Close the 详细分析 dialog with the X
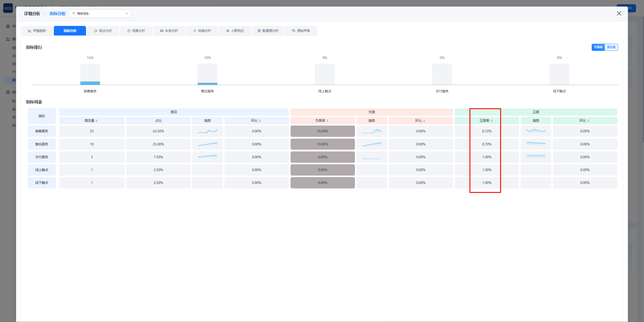 pos(619,13)
